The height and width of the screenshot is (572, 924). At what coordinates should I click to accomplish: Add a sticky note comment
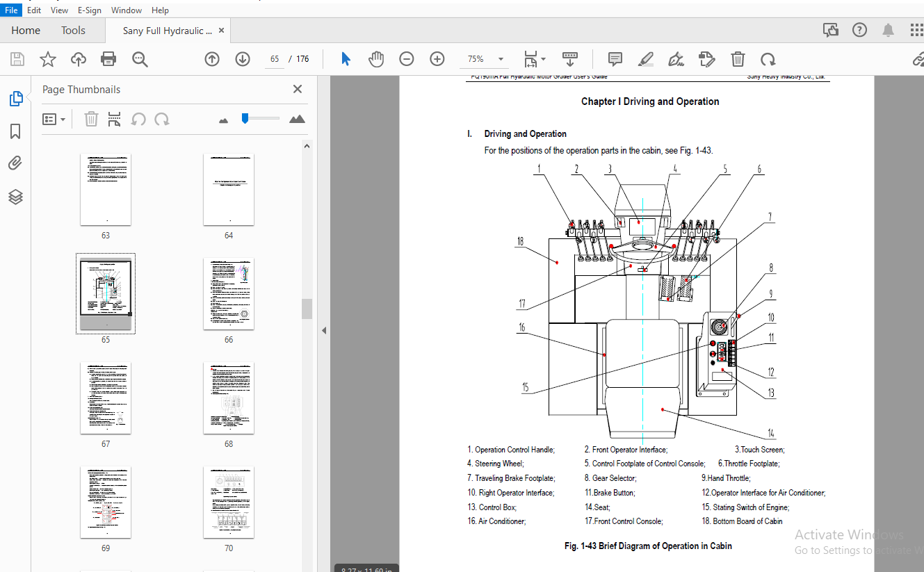615,59
